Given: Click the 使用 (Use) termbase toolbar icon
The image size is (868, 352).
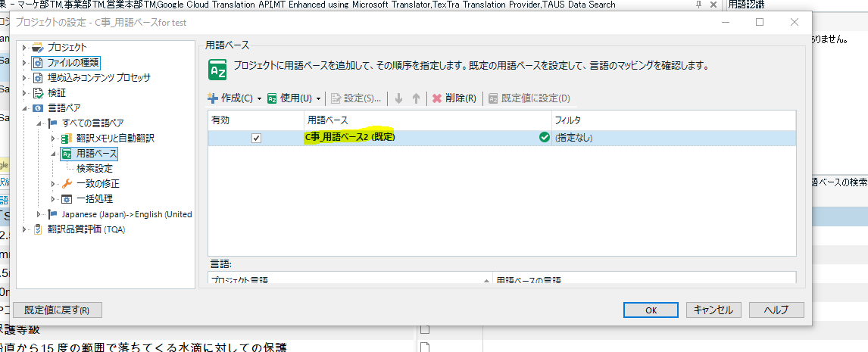Looking at the screenshot, I should pyautogui.click(x=273, y=98).
